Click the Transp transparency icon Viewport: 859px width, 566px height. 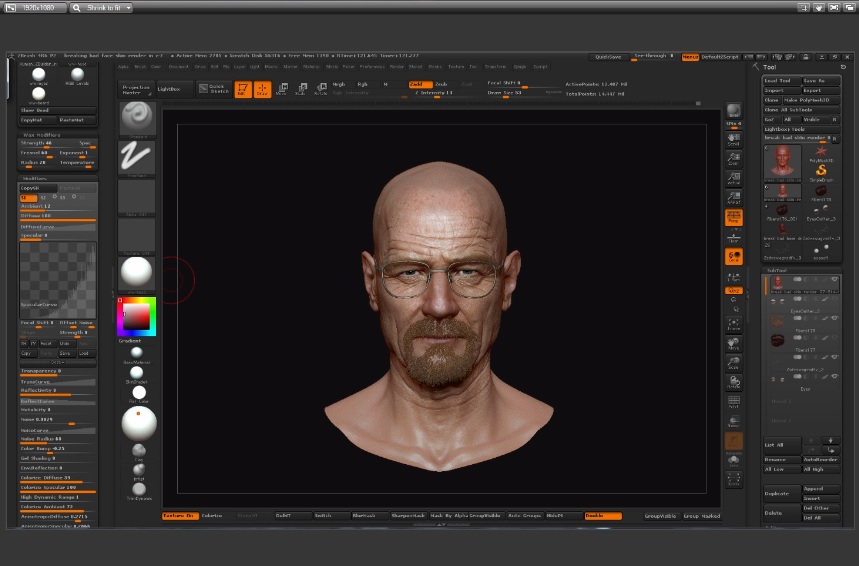coord(734,421)
